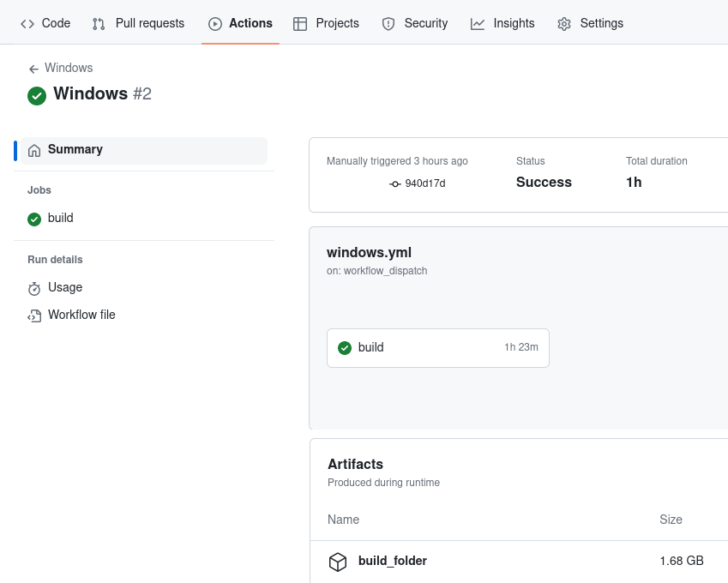This screenshot has height=583, width=728.
Task: Click the green success check by Windows #2
Action: 37,96
